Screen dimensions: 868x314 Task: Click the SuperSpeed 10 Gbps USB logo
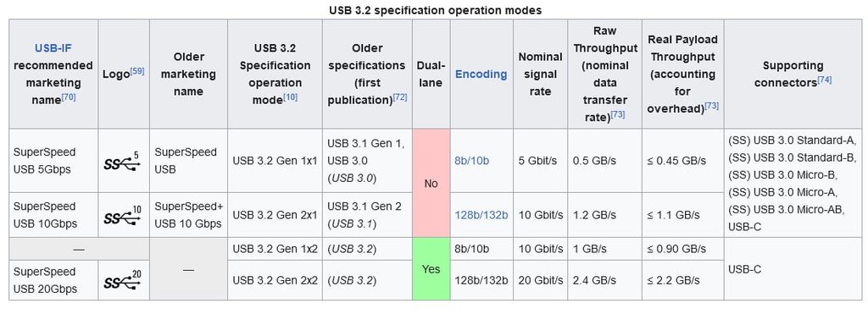click(124, 215)
